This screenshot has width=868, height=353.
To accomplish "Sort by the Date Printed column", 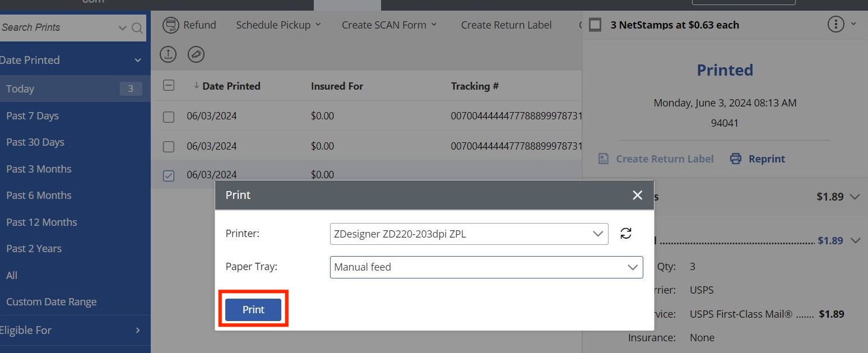I will (x=231, y=86).
